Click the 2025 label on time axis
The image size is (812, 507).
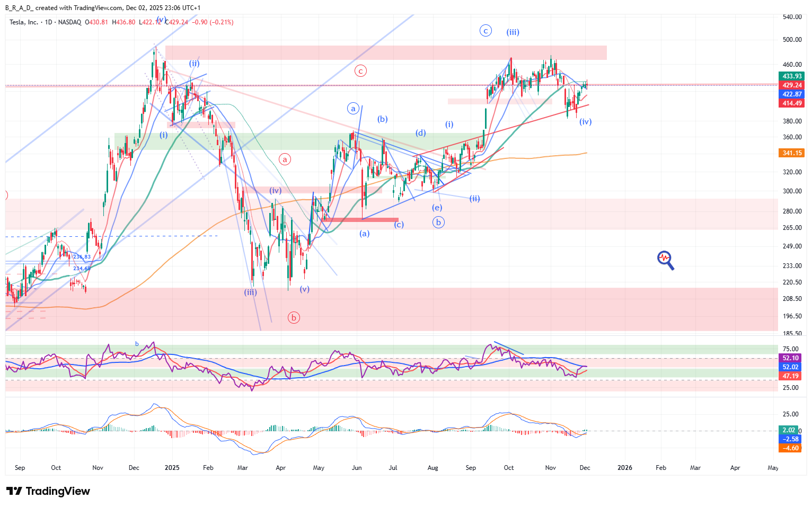tap(172, 468)
